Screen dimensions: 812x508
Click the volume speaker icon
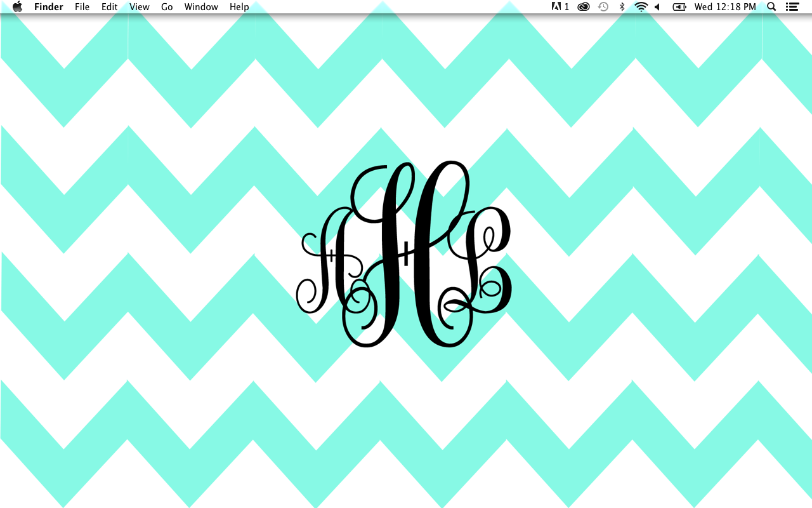(656, 6)
